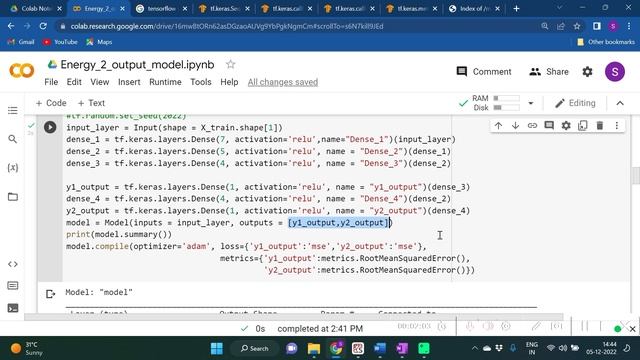Expand RAM and Disk resource dropdown

tap(531, 103)
